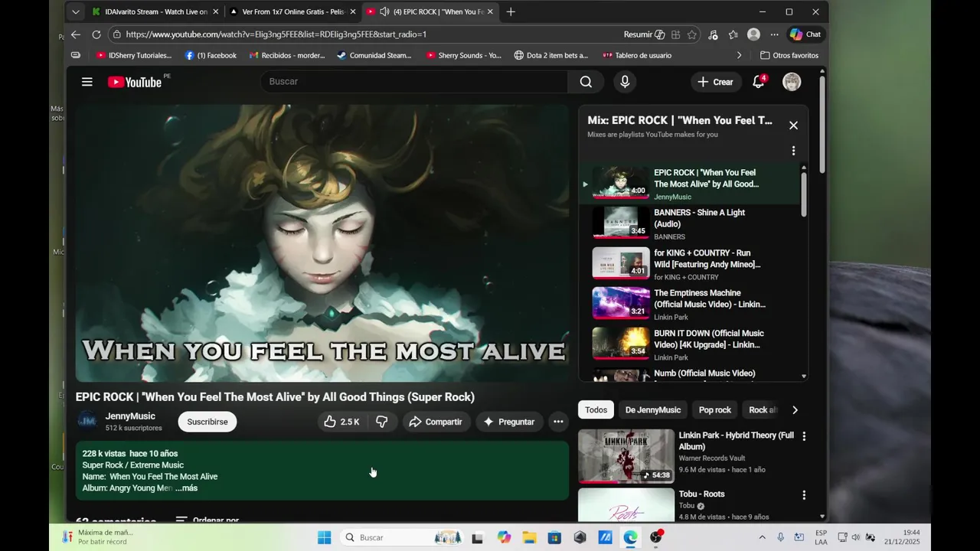Add page to favorites star icon
This screenshot has width=980, height=551.
(x=692, y=34)
